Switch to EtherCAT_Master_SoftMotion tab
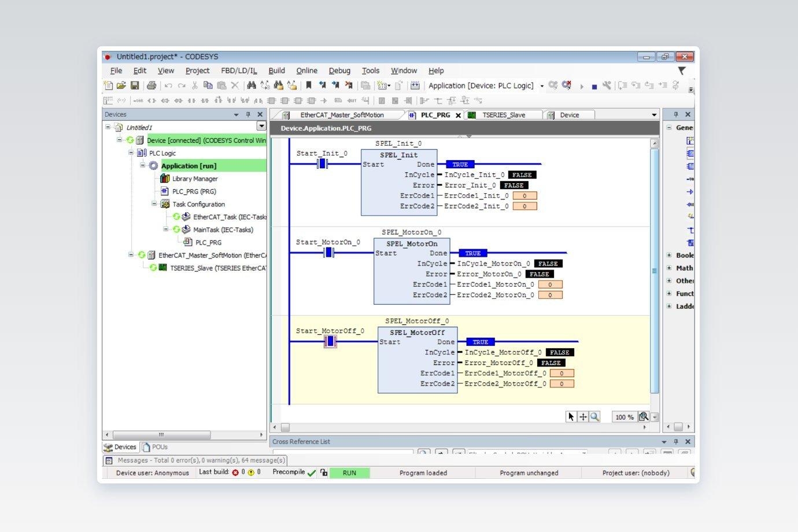 tap(342, 115)
